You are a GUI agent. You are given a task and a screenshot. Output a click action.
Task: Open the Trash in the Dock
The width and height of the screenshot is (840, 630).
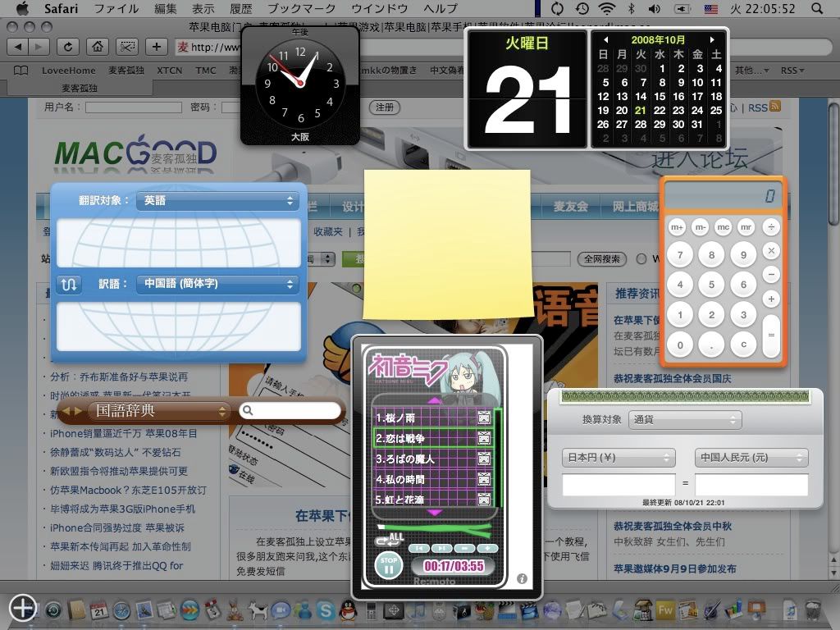[813, 610]
